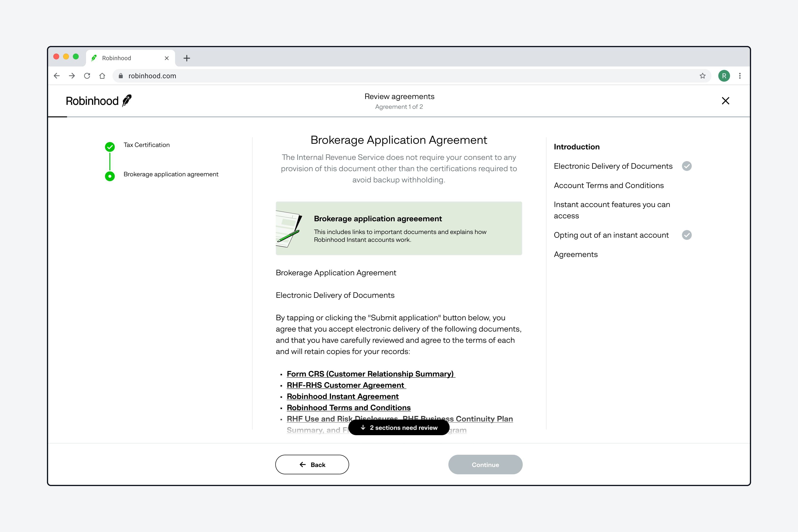Click the Brokerage application agreement step indicator
Viewport: 798px width, 532px height.
coord(110,176)
